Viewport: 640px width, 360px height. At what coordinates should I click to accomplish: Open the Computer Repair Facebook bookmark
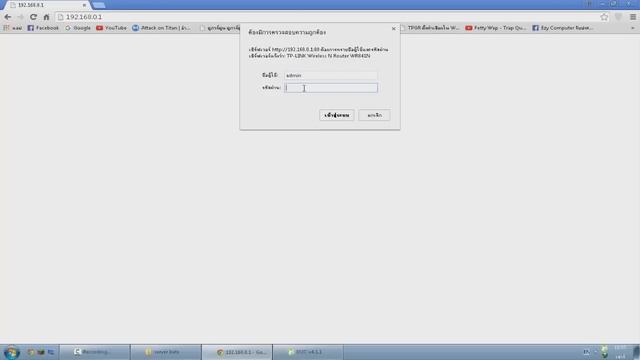pos(563,28)
